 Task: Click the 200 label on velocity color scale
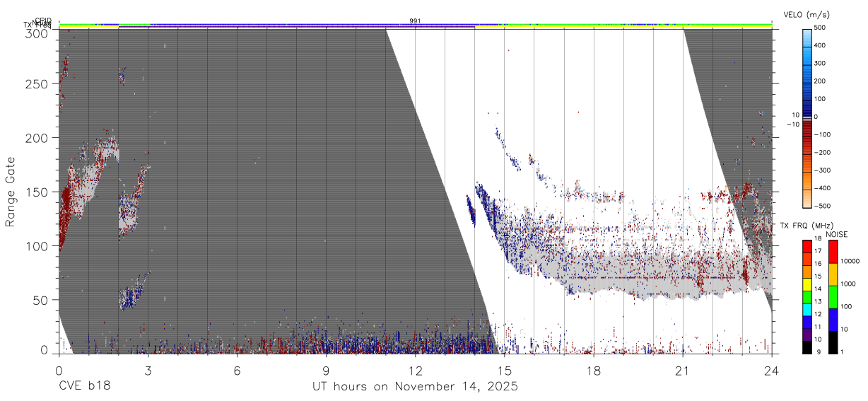(820, 81)
